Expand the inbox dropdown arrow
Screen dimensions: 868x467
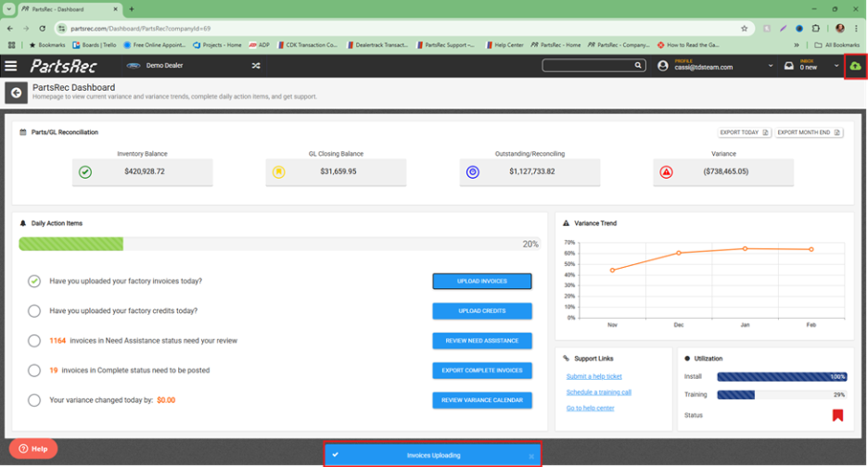coord(836,66)
